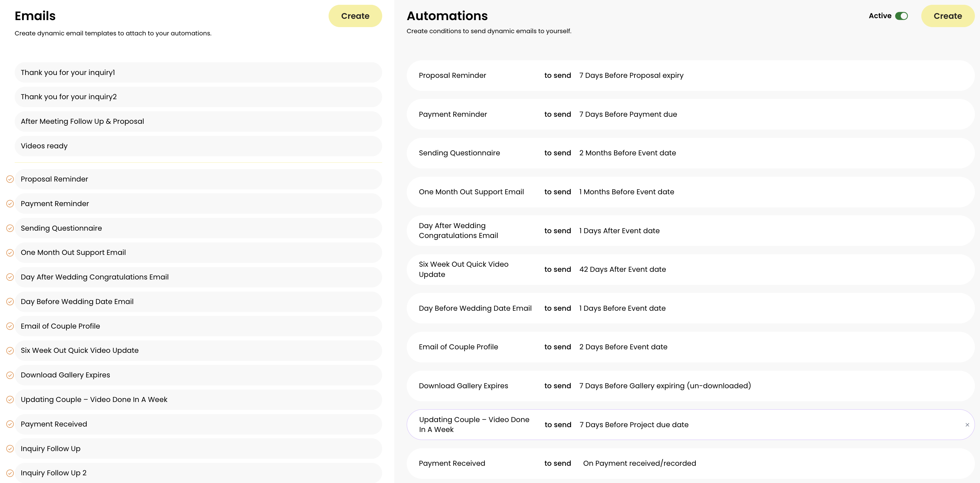Click check icon next to Sending Questionnaire
The width and height of the screenshot is (980, 483).
(10, 228)
